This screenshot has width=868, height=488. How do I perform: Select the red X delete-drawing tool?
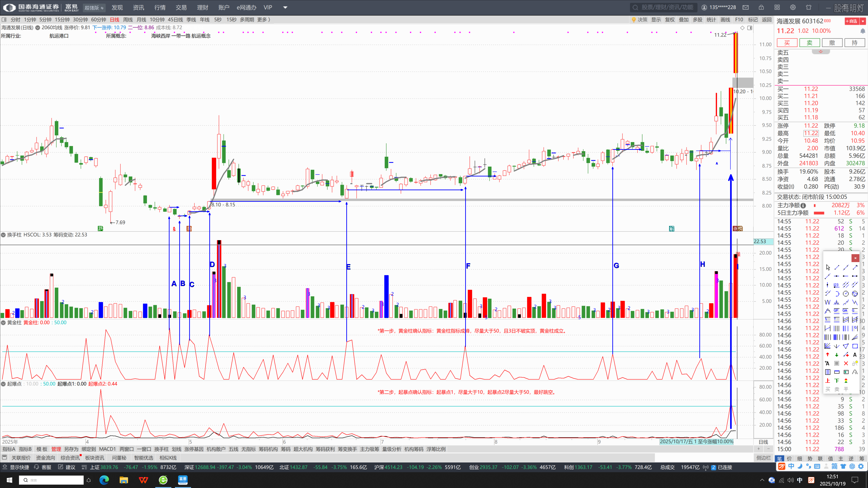[x=846, y=363]
